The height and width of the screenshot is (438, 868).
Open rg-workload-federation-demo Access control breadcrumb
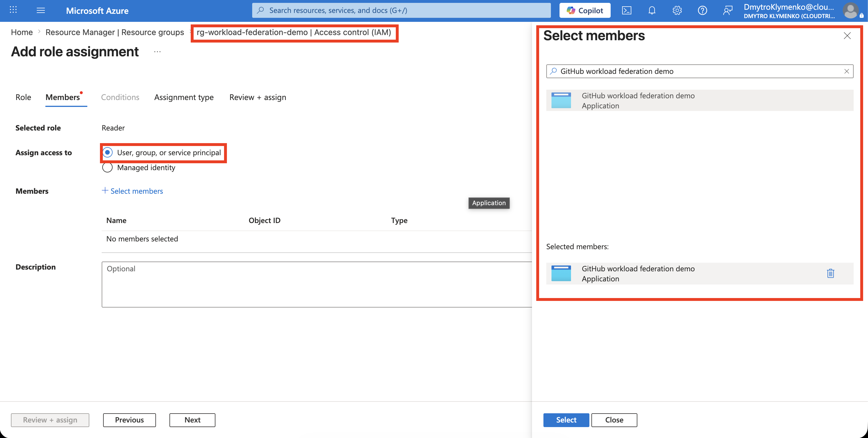pos(294,32)
